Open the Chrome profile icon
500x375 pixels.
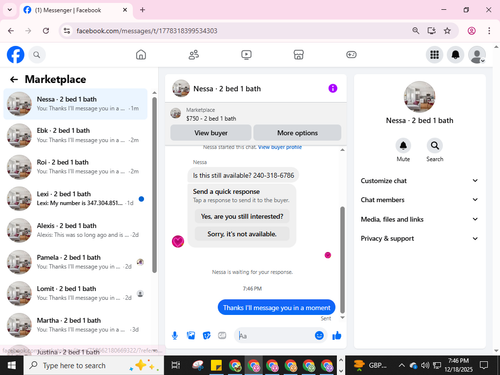(x=471, y=31)
